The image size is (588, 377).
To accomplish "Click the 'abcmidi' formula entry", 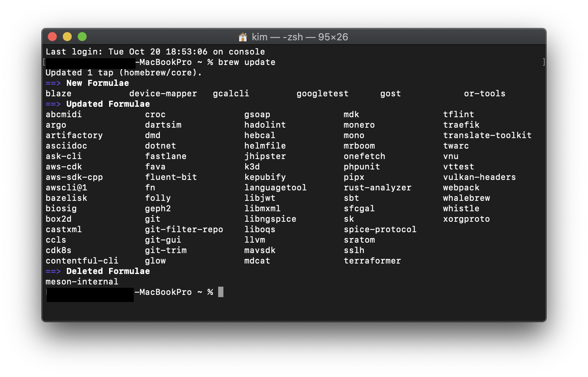I will click(64, 115).
